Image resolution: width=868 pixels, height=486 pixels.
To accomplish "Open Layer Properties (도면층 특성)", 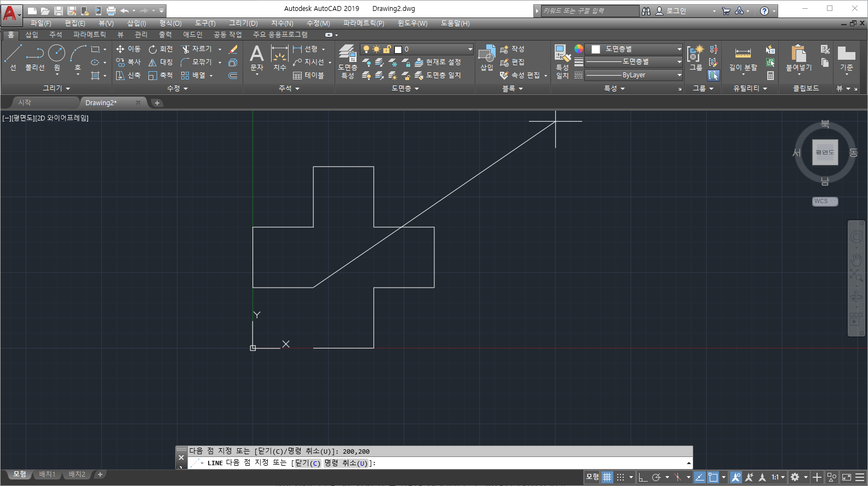I will (x=348, y=61).
